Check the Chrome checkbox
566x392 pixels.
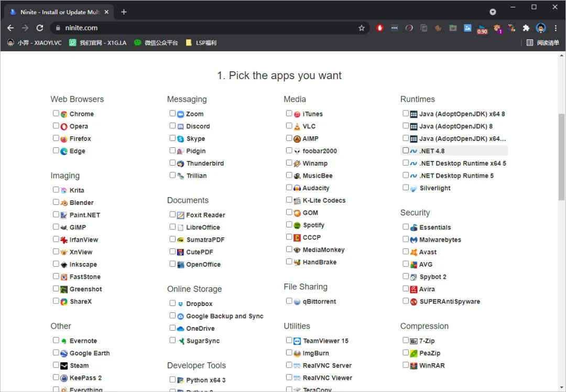(56, 113)
